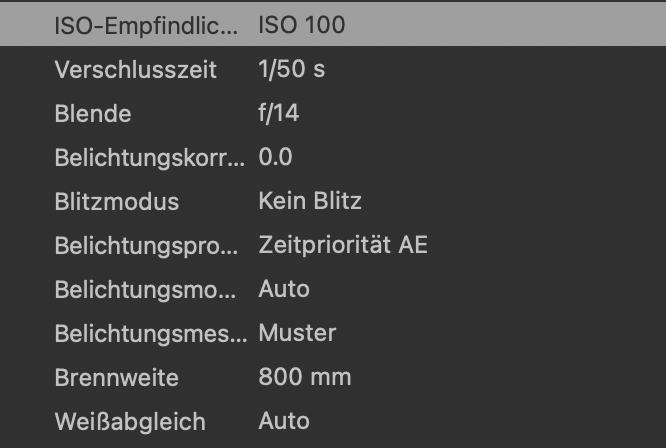Click the Kein Blitz value

click(x=310, y=202)
